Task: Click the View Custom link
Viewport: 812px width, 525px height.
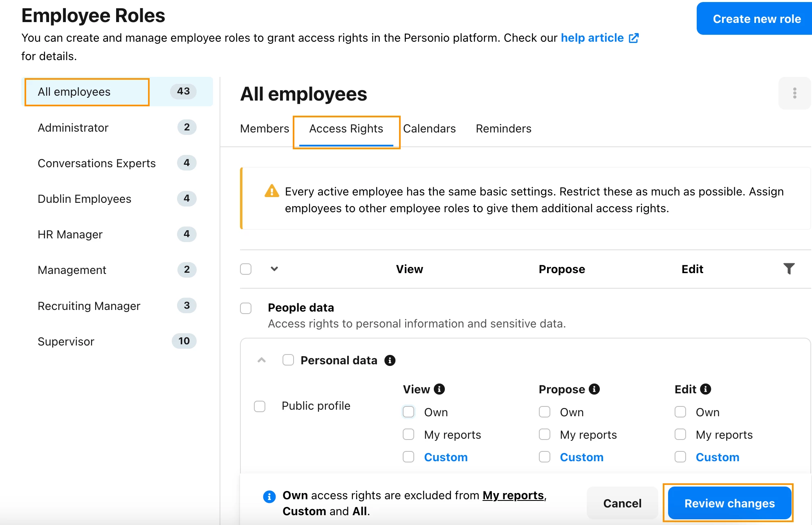Action: coord(446,457)
